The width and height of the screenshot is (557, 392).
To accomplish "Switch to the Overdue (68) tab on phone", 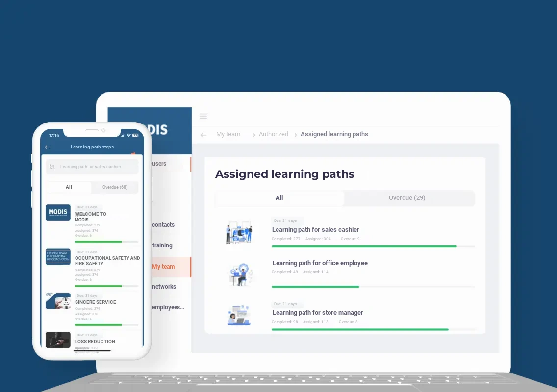I will pyautogui.click(x=115, y=187).
